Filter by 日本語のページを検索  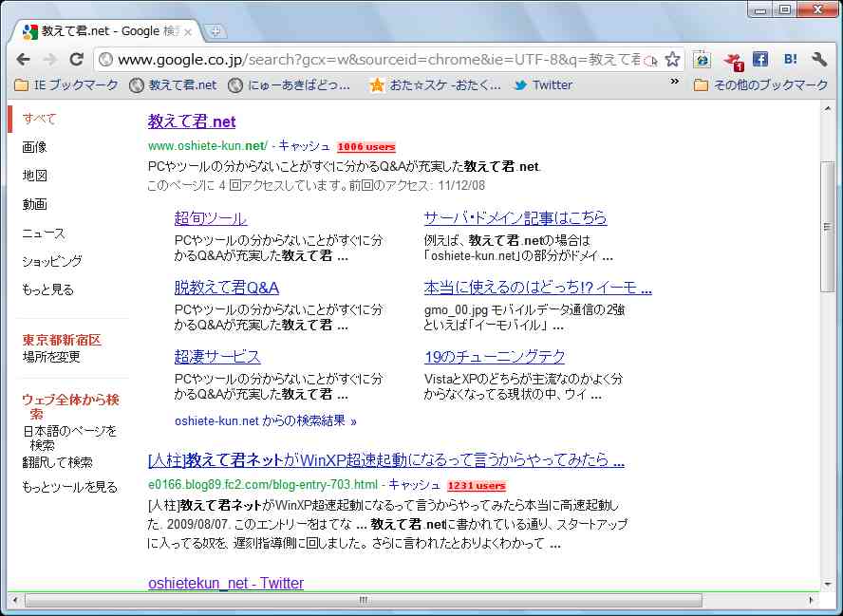69,438
